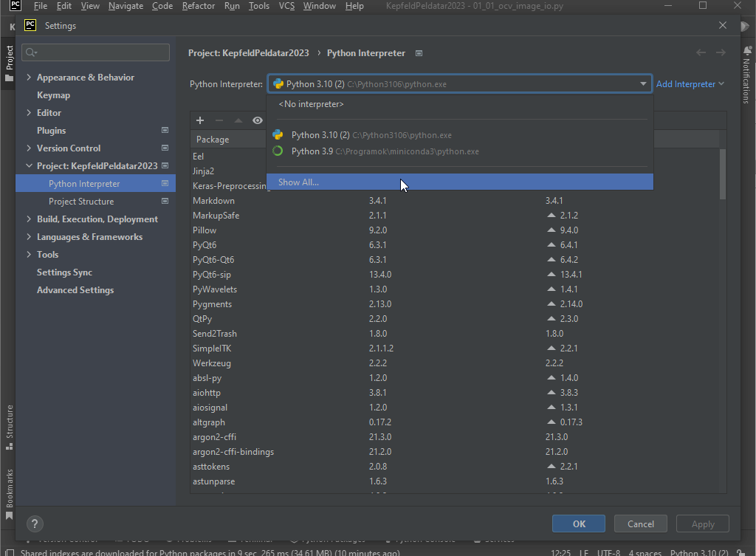This screenshot has height=556, width=756.
Task: Toggle the eye icon for early releases
Action: pos(258,120)
